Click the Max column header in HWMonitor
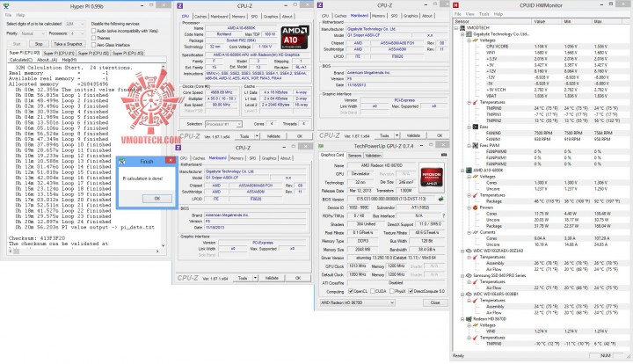Image resolution: width=633 pixels, height=364 pixels. pyautogui.click(x=608, y=21)
